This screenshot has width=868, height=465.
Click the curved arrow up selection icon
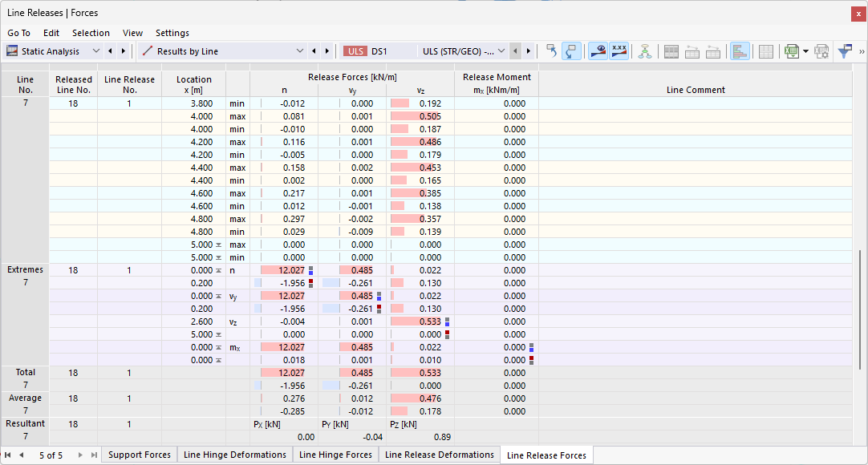click(551, 51)
